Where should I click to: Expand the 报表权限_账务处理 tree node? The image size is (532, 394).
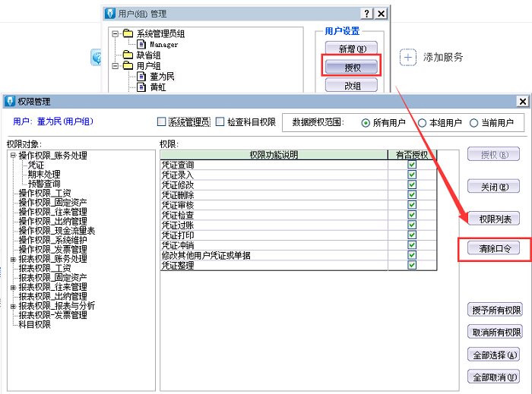13,259
